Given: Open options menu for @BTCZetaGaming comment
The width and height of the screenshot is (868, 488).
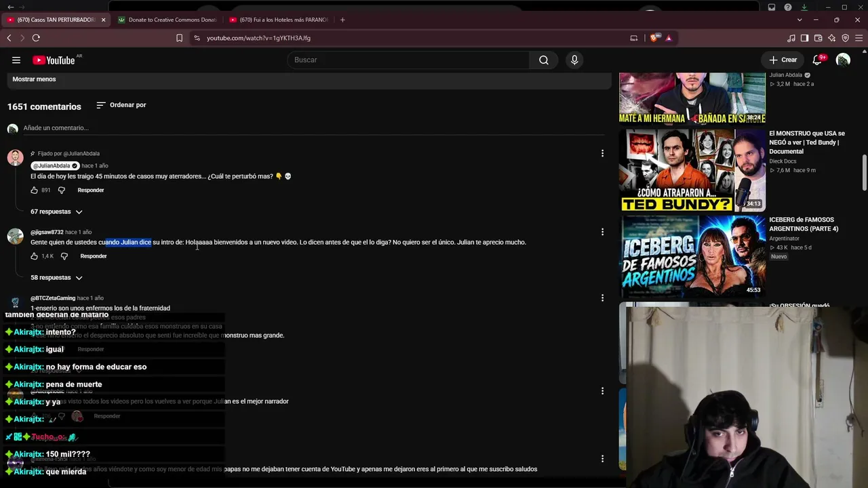Looking at the screenshot, I should pyautogui.click(x=602, y=298).
